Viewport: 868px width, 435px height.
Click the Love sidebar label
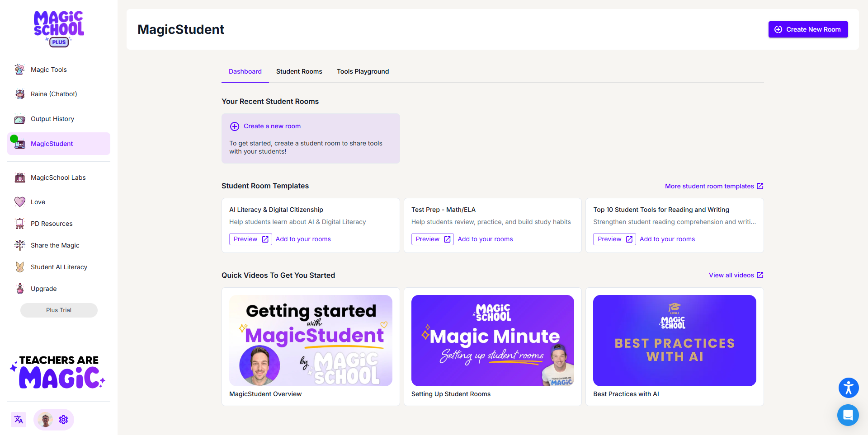click(x=38, y=202)
